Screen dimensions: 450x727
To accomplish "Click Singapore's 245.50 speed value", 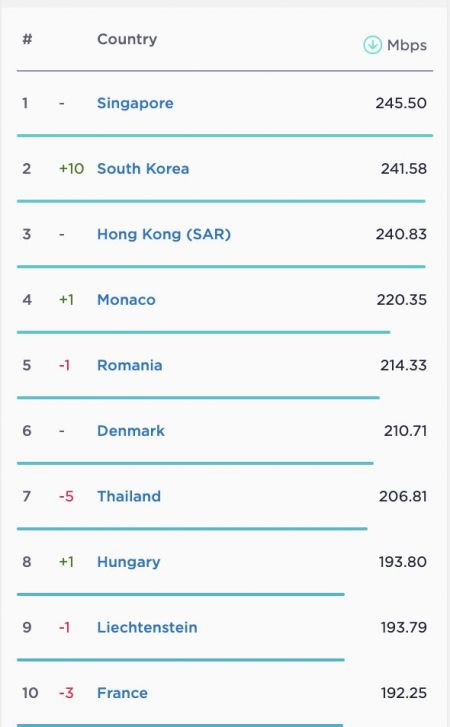I will [401, 103].
